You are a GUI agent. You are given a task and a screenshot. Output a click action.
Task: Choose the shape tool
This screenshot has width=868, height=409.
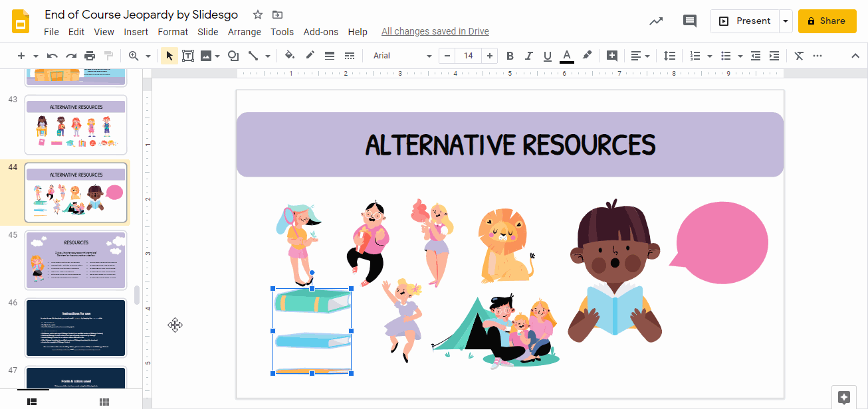click(x=233, y=56)
